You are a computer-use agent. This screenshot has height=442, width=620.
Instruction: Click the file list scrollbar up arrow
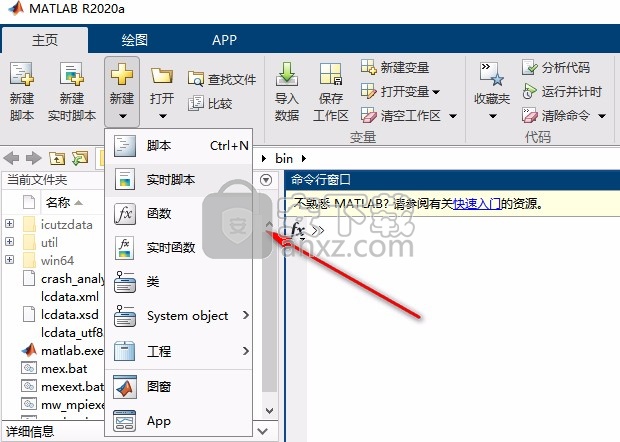(x=269, y=225)
